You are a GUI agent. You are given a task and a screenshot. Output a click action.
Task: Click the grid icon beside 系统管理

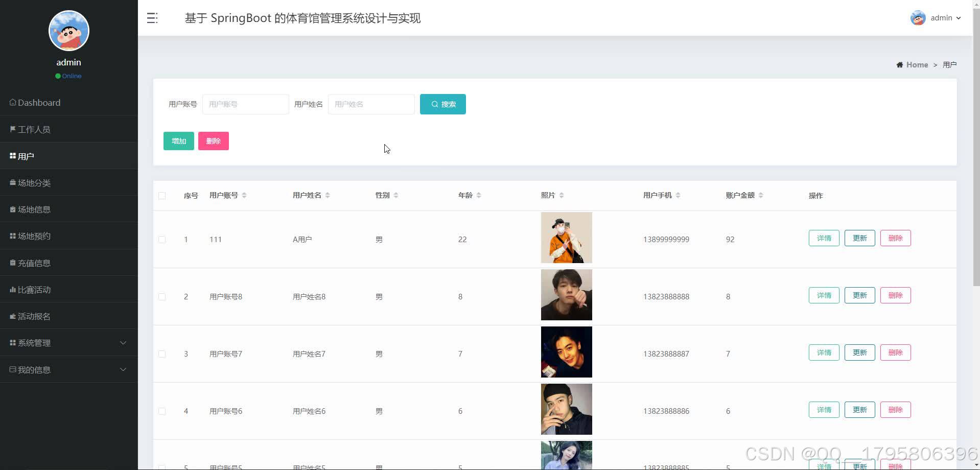tap(13, 343)
